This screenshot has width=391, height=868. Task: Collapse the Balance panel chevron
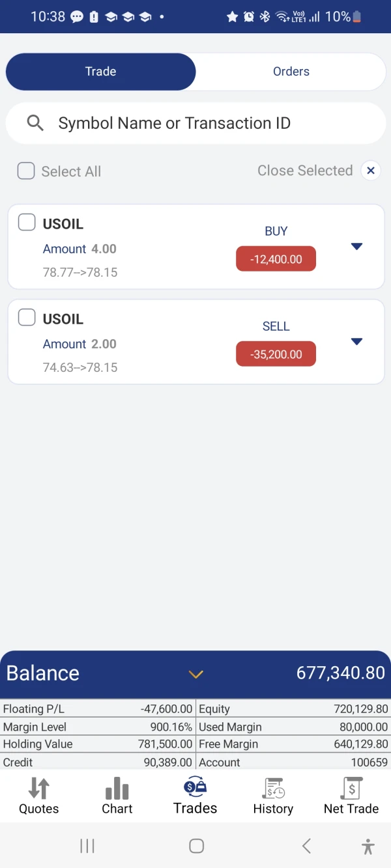[x=196, y=674]
